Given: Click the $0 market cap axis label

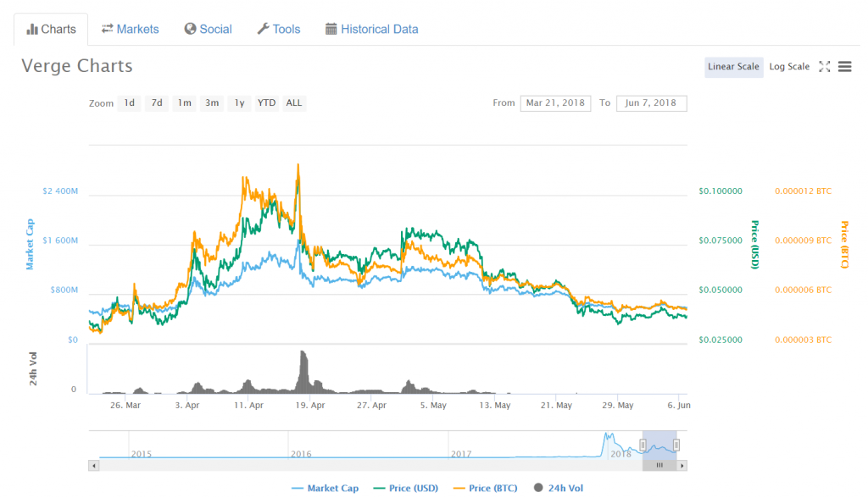Looking at the screenshot, I should (x=73, y=340).
